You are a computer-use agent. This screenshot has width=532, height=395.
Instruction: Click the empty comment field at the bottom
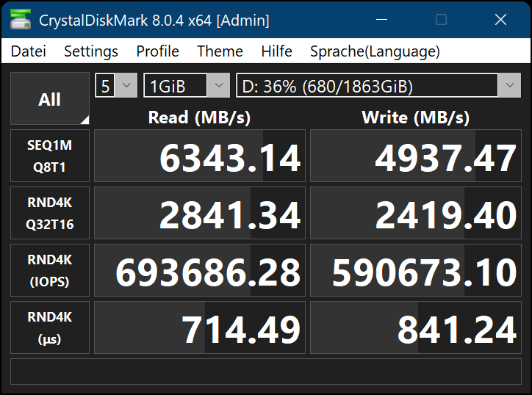(x=266, y=372)
